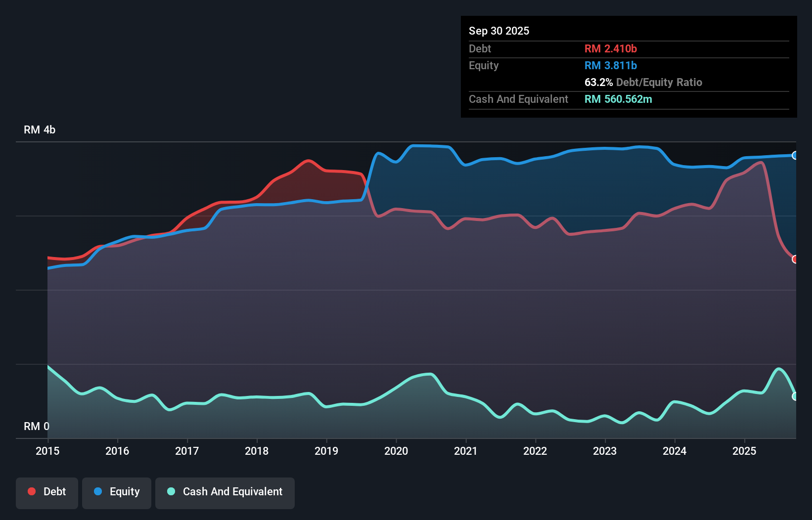Open details for the Debt/Equity Ratio row

643,83
